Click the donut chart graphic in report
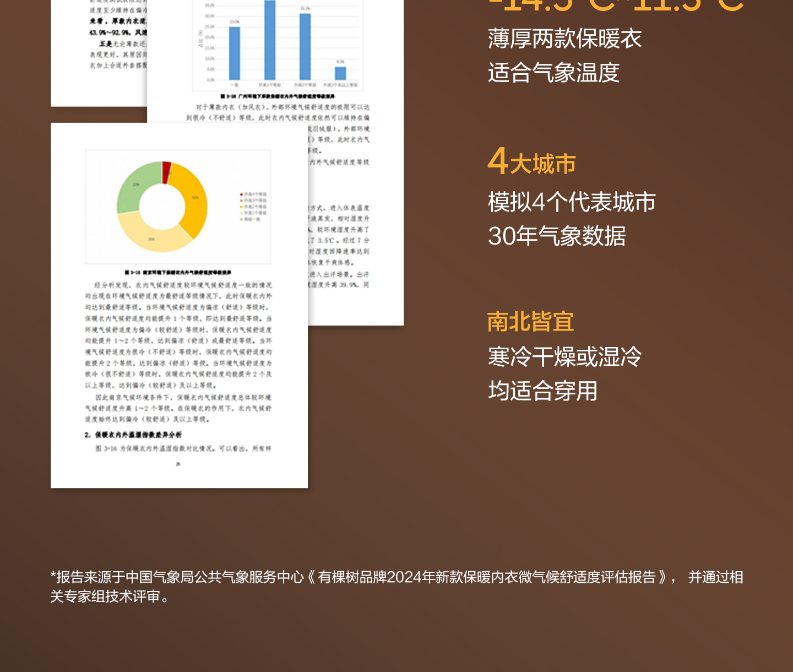The height and width of the screenshot is (672, 793). coord(162,207)
